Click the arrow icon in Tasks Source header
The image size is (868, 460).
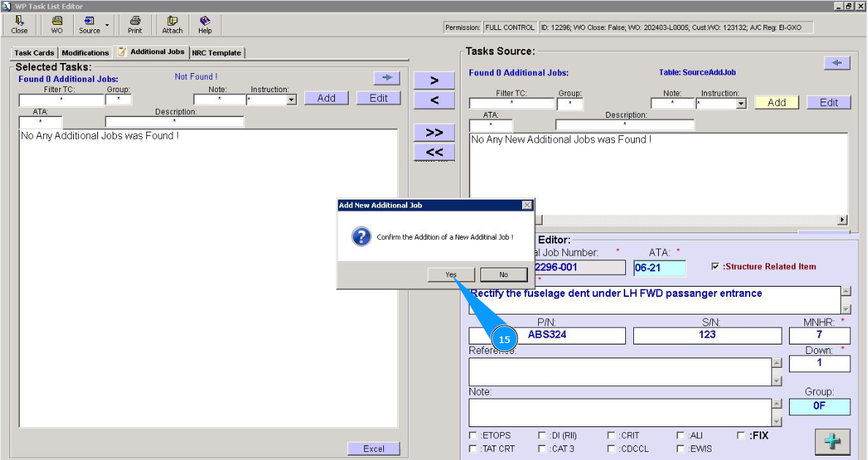837,63
